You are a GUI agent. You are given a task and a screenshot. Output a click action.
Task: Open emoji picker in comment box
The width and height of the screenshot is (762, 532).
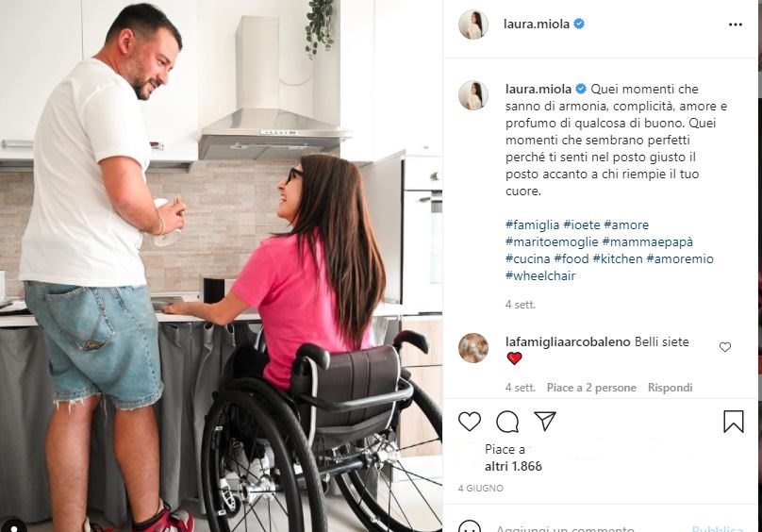click(x=470, y=527)
